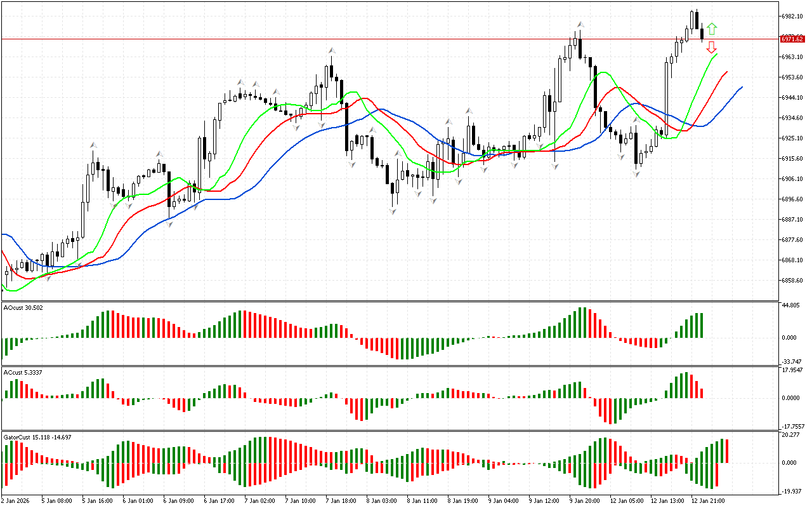Click the up fractal above 5 Jan 16:00 candle
The height and width of the screenshot is (508, 812).
(x=94, y=145)
